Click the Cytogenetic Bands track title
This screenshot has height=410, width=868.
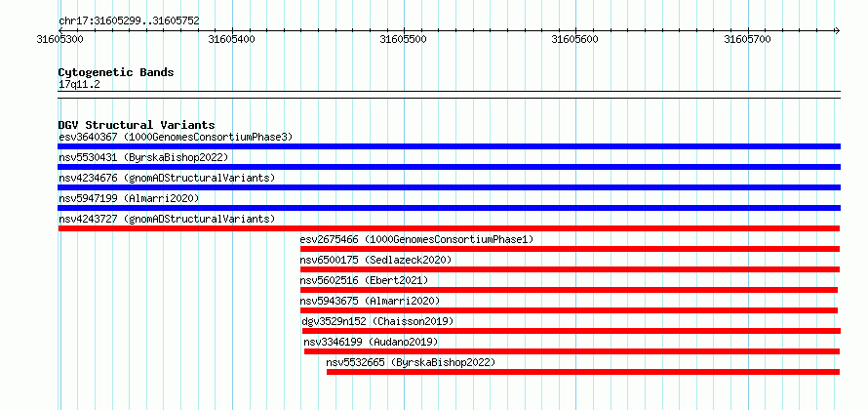(116, 72)
